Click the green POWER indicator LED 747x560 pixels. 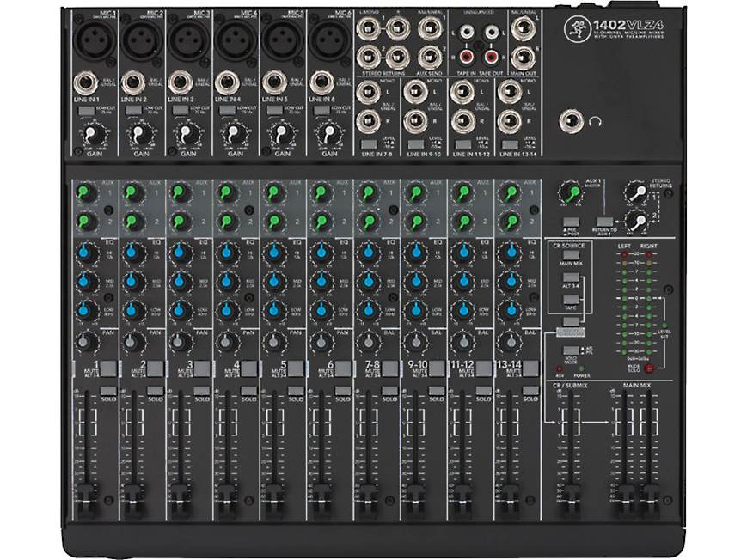pyautogui.click(x=581, y=368)
